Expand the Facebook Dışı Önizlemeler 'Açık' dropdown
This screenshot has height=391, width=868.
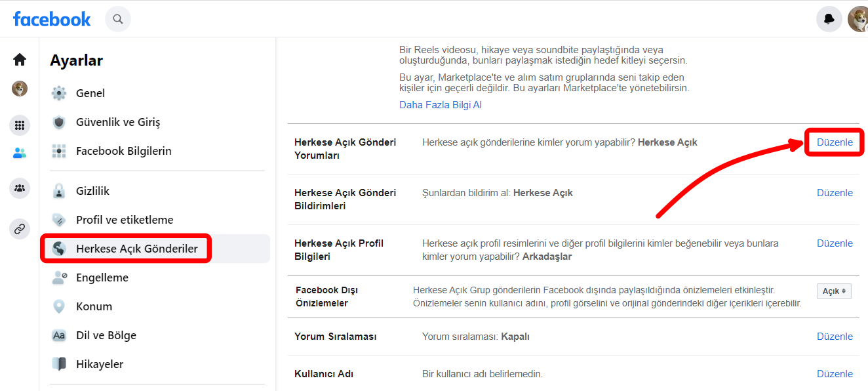[834, 291]
